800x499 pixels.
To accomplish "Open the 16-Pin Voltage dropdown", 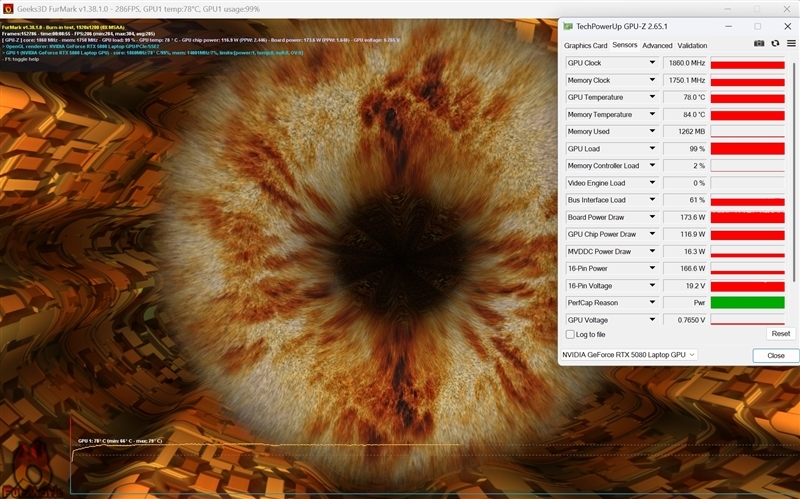I will [652, 286].
